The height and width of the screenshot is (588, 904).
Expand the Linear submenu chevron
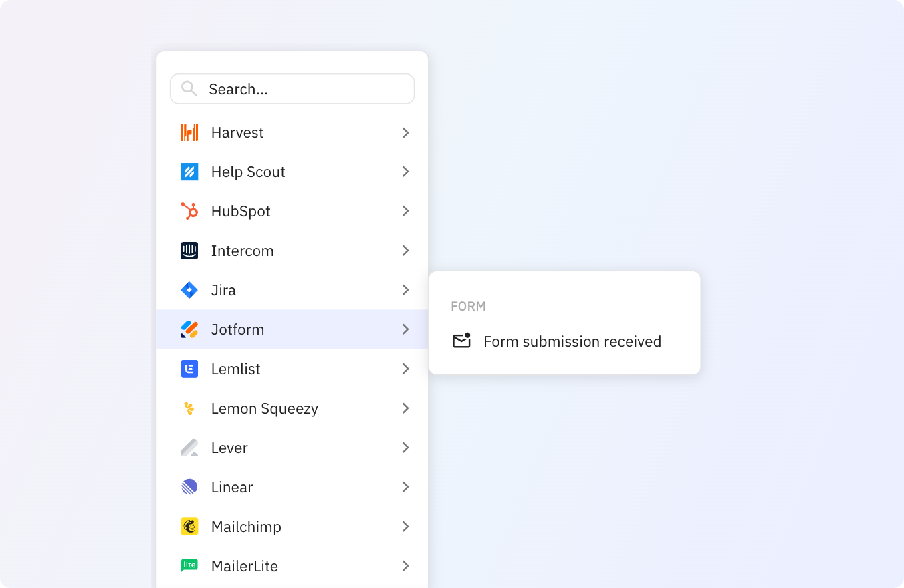(x=405, y=487)
